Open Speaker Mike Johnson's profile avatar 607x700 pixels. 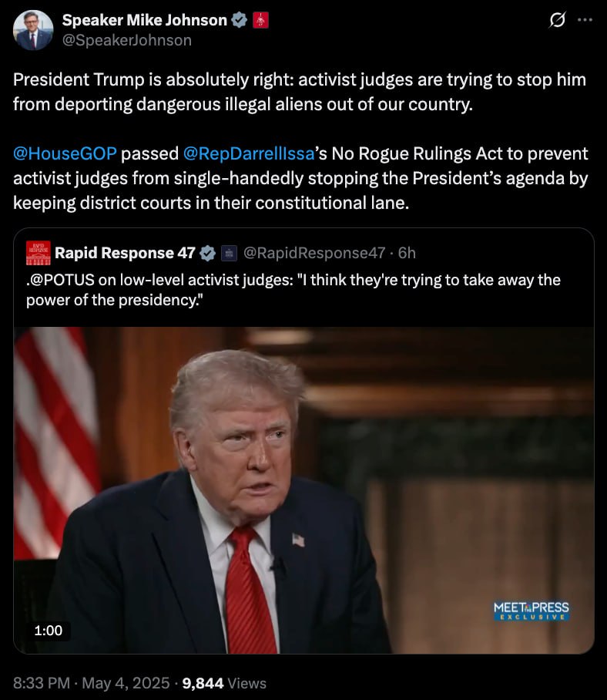point(33,30)
